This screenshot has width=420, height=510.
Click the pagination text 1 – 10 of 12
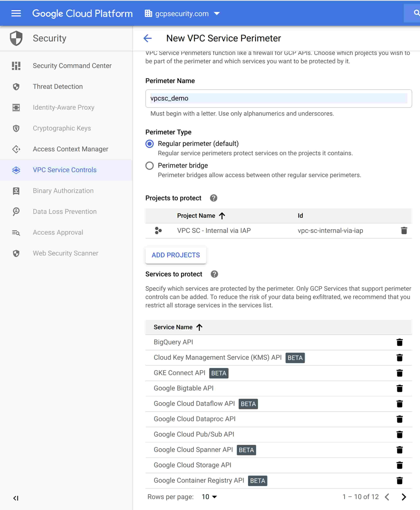point(360,497)
